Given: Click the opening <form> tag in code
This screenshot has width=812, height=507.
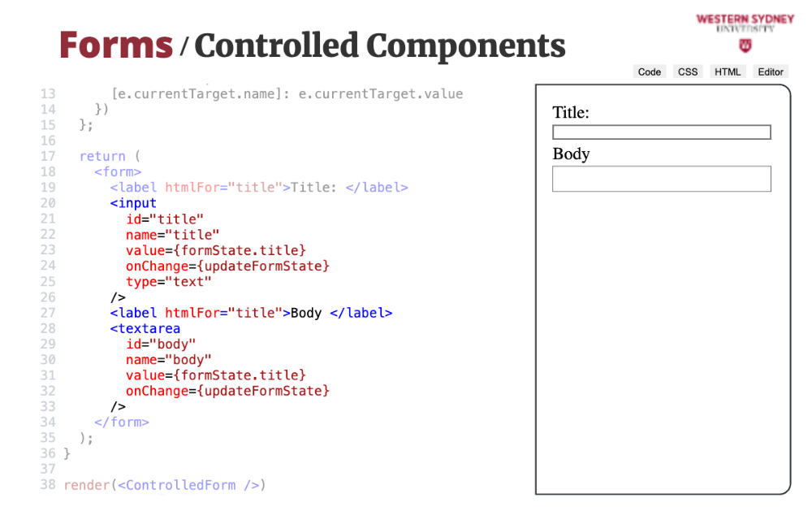Looking at the screenshot, I should tap(118, 171).
